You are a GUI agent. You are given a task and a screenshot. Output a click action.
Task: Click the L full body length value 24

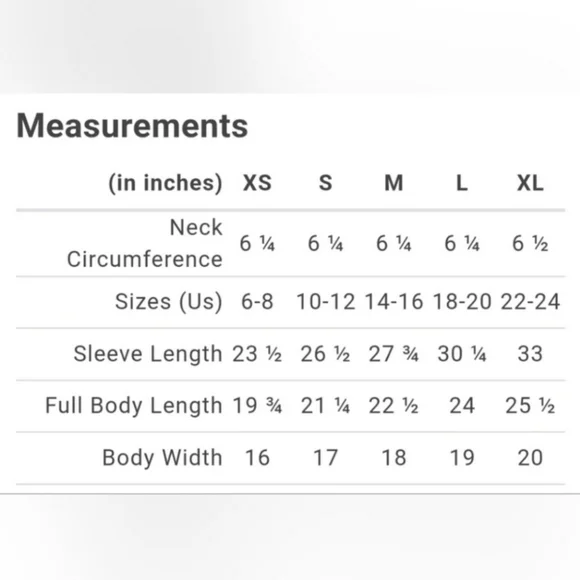point(462,405)
